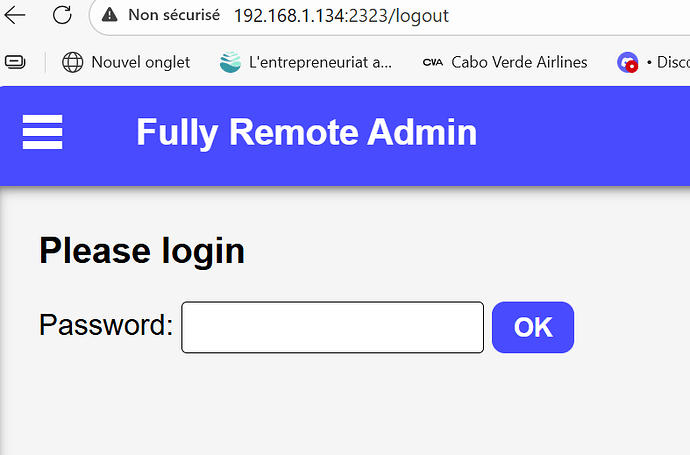Click the Password label text
This screenshot has height=455, width=690.
pyautogui.click(x=106, y=326)
